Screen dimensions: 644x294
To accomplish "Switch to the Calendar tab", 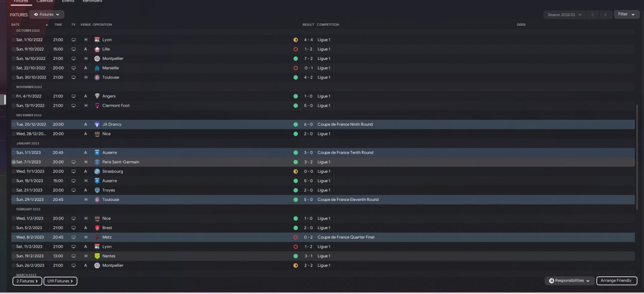I will [45, 2].
